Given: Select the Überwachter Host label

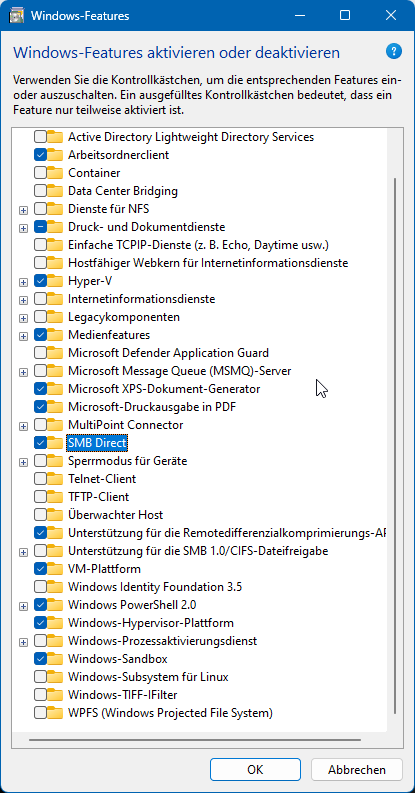Looking at the screenshot, I should tap(116, 515).
